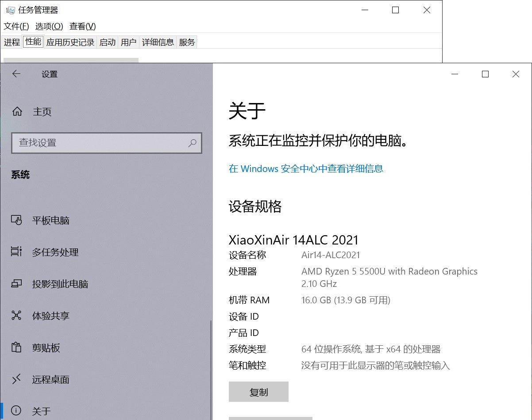Click the XiaoXinAir 14ALC 2021 heading
Viewport: 532px width, 420px height.
pyautogui.click(x=293, y=240)
